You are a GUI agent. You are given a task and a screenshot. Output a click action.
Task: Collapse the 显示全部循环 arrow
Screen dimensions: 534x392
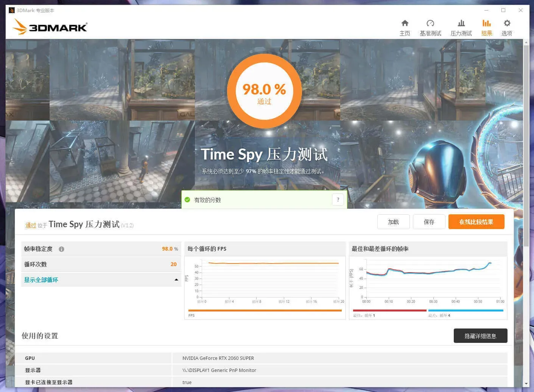click(x=176, y=280)
